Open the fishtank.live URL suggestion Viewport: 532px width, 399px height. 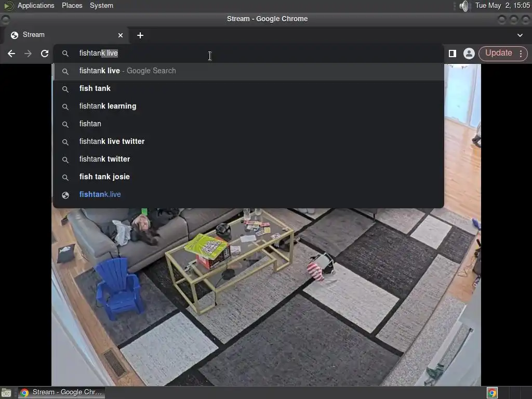tap(248, 194)
